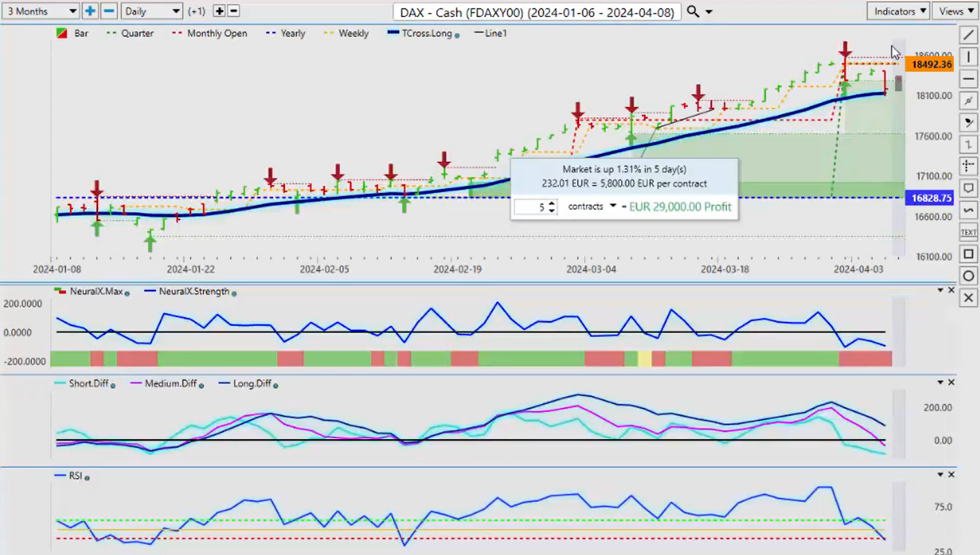Click the TCross.Long settings dot
This screenshot has width=980, height=555.
457,35
